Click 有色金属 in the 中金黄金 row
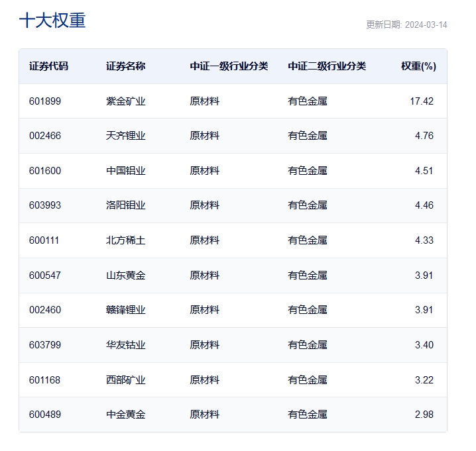The image size is (476, 451). coord(308,415)
